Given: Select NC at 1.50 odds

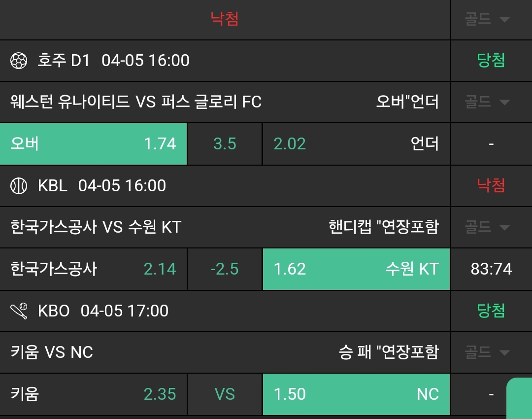Looking at the screenshot, I should click(356, 394).
